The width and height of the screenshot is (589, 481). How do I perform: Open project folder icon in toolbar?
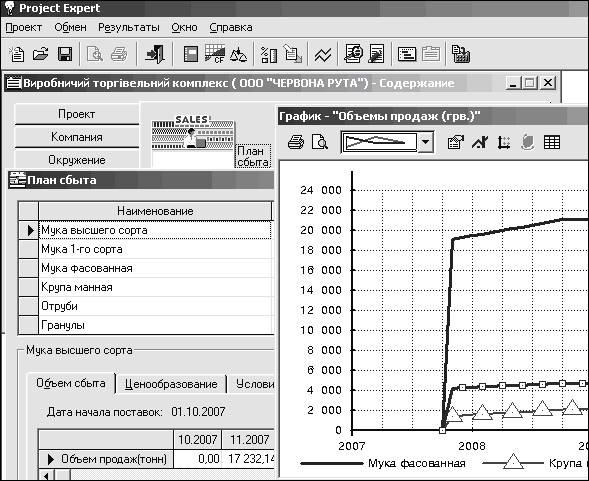pyautogui.click(x=41, y=54)
